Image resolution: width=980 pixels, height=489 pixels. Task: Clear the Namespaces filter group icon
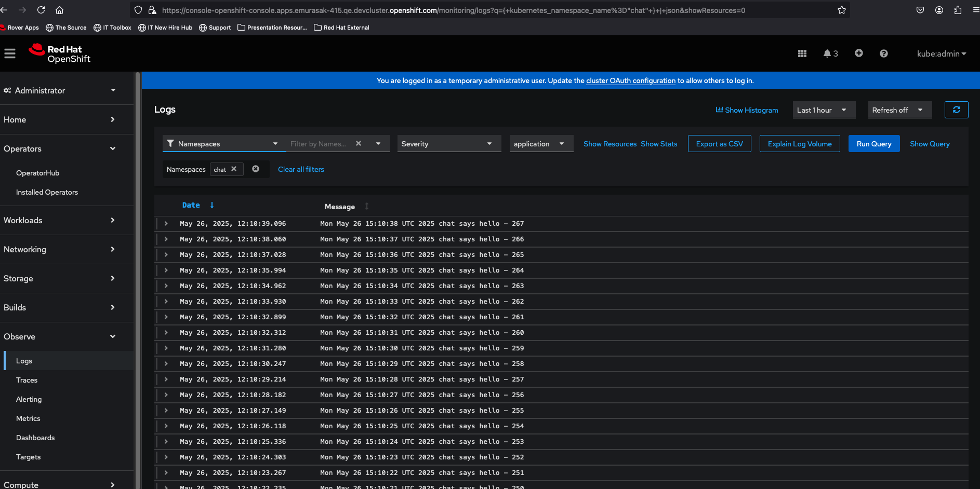click(256, 169)
